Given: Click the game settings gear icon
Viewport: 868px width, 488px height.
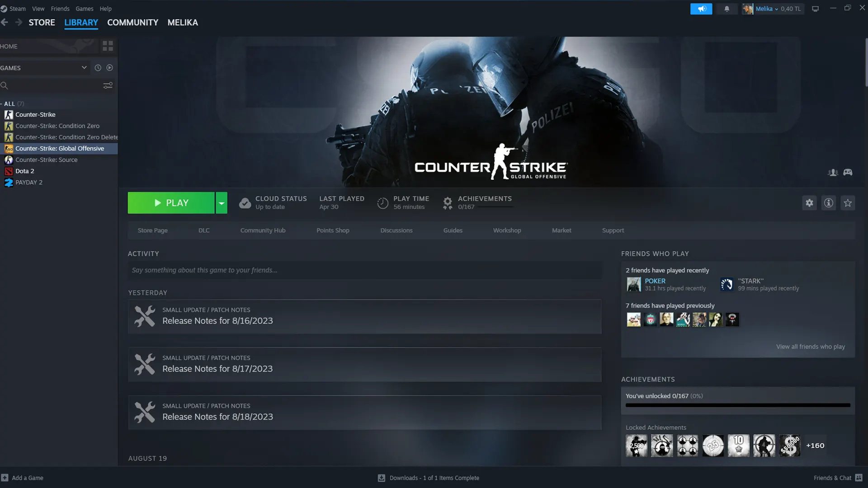Looking at the screenshot, I should coord(809,203).
